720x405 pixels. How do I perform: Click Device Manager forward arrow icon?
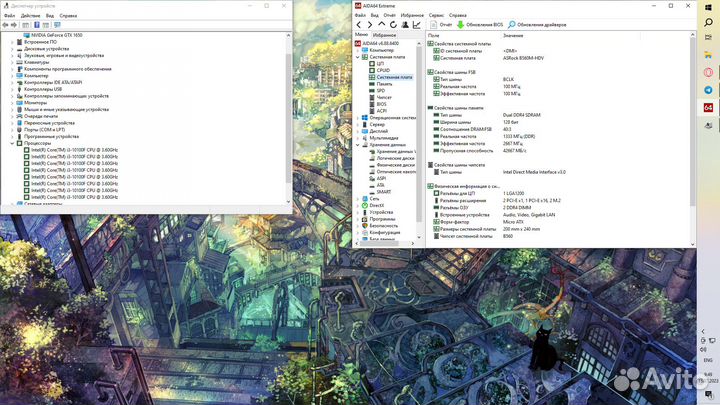point(14,25)
